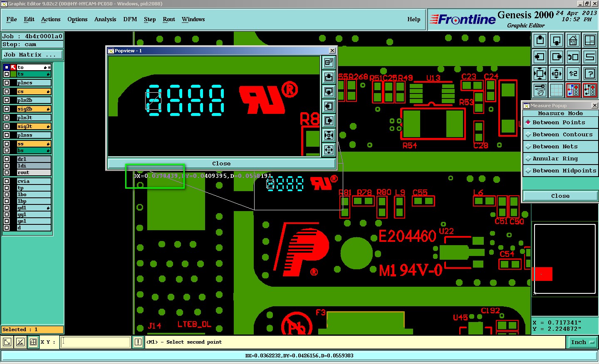Click the question mark info icon
The height and width of the screenshot is (364, 599).
coord(590,74)
